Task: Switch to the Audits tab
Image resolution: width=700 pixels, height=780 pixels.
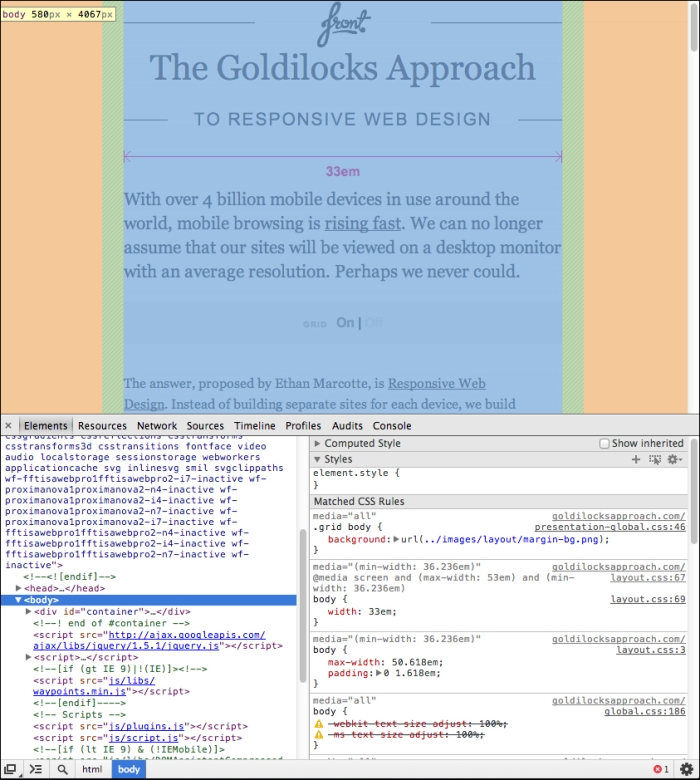Action: point(347,426)
